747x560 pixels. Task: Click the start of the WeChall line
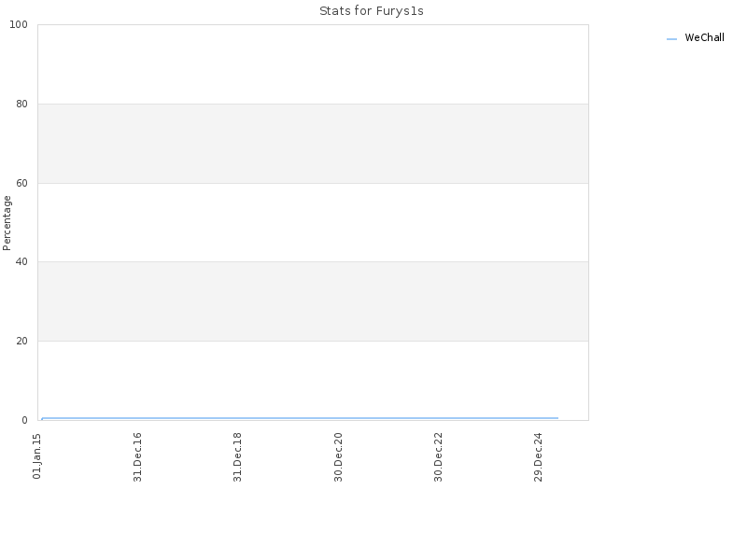pos(42,419)
